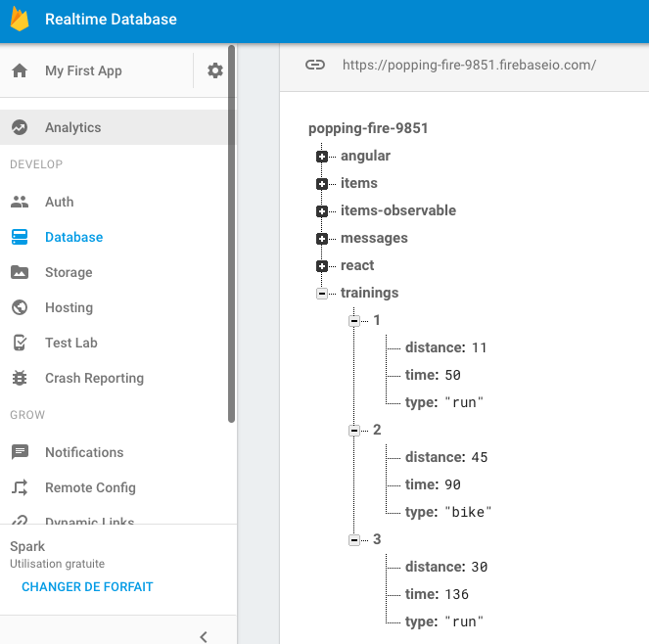Click the home icon beside My First App

(x=20, y=70)
